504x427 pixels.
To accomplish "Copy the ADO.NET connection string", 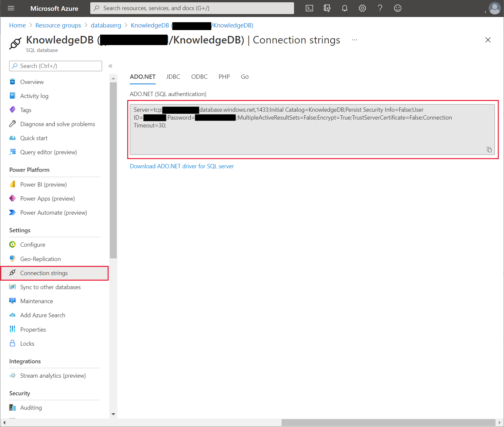I will coord(489,150).
